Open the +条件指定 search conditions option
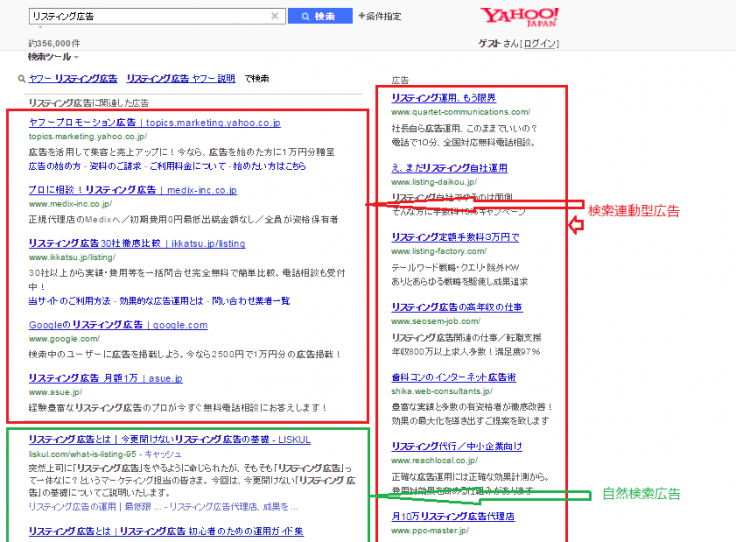736x542 pixels. (x=380, y=16)
